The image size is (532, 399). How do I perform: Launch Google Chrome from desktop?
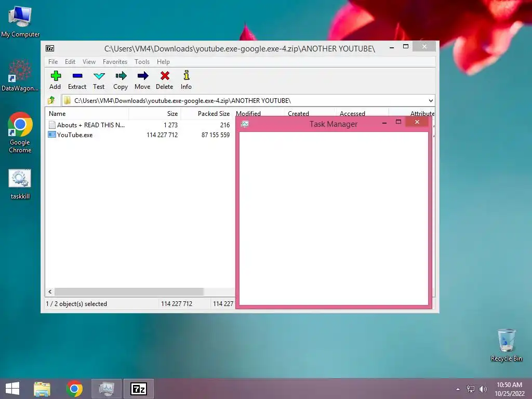click(x=20, y=132)
